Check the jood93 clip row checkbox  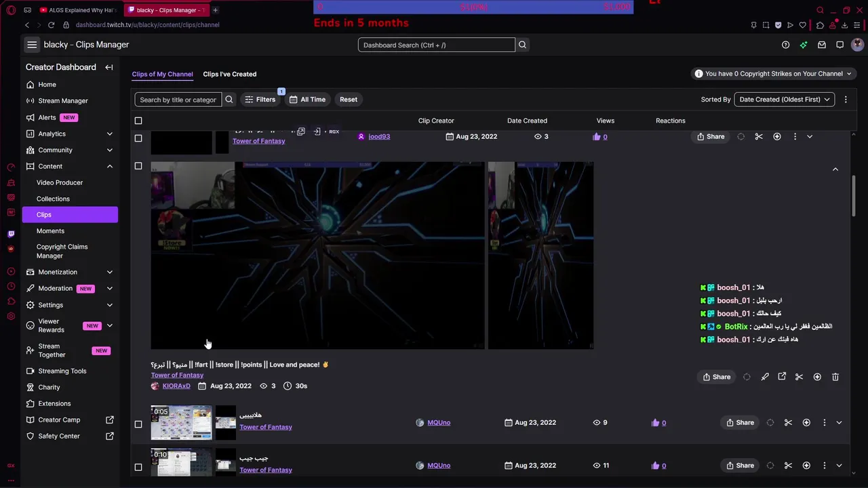(138, 138)
